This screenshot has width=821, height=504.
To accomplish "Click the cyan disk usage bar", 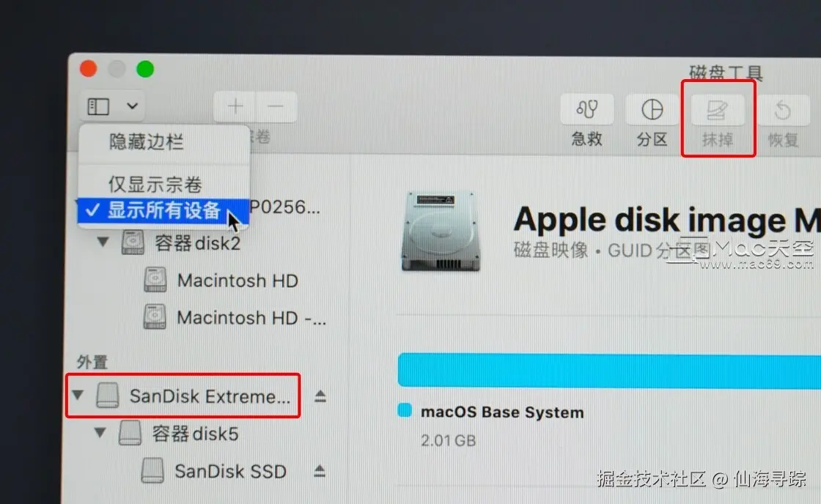I will click(609, 371).
